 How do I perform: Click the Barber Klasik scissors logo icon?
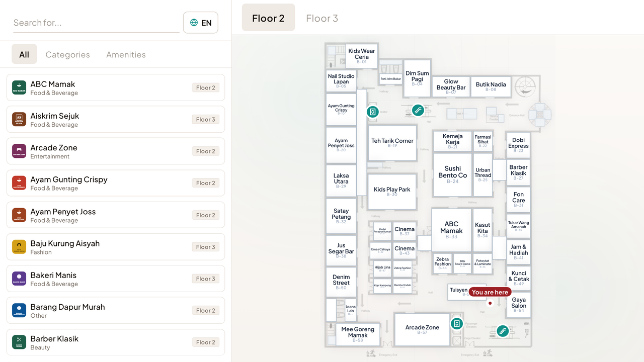19,342
